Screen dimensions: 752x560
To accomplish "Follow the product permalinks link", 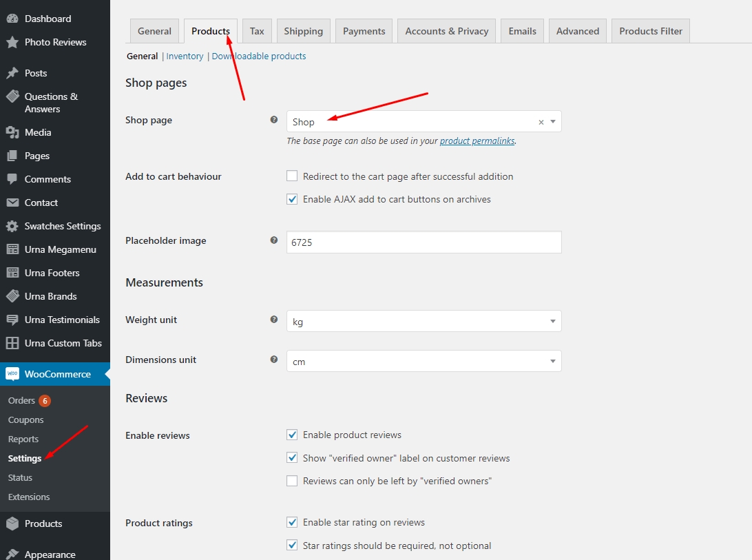I will (x=477, y=141).
